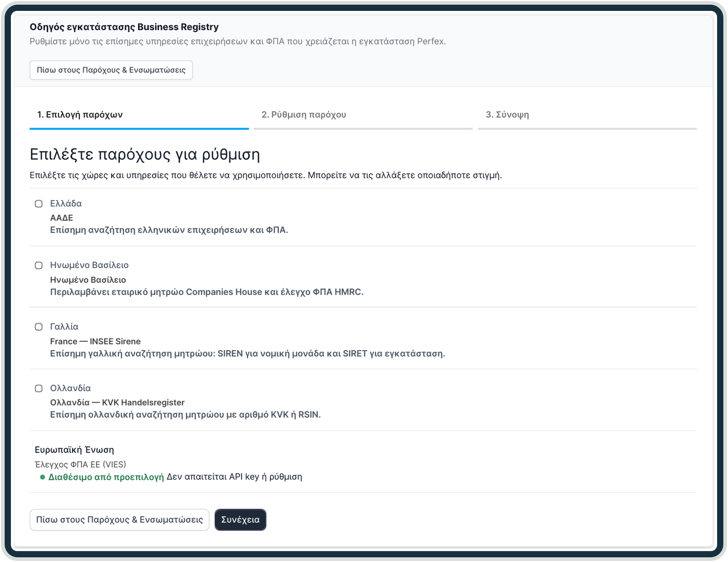The height and width of the screenshot is (562, 728).
Task: Check the Ολλανδία provider checkbox
Action: point(38,389)
